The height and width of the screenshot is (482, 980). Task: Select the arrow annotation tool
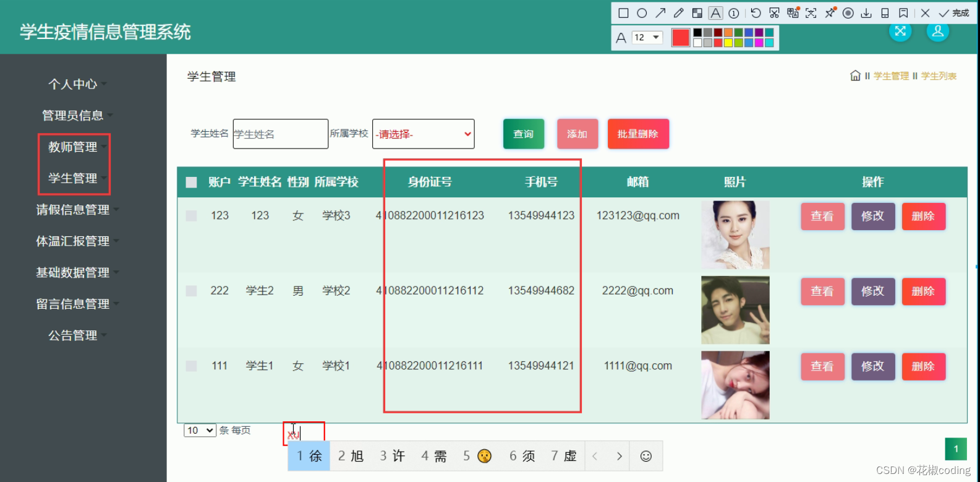(x=660, y=13)
